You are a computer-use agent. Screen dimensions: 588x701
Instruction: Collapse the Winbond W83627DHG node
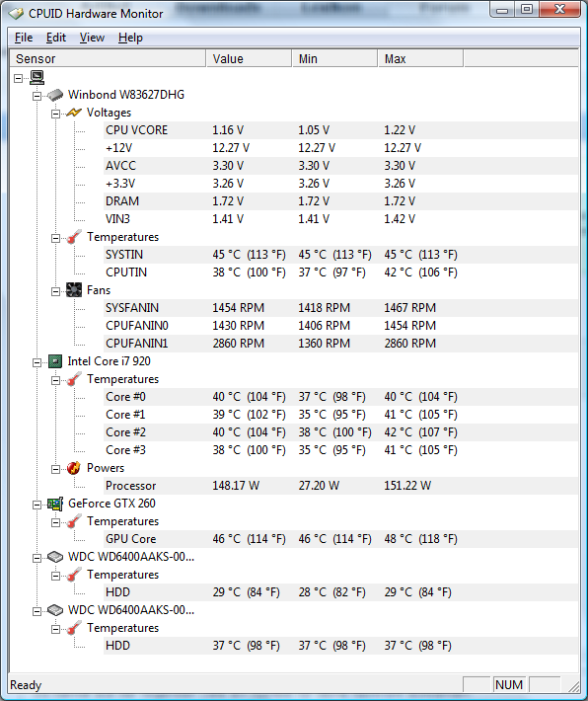point(37,96)
